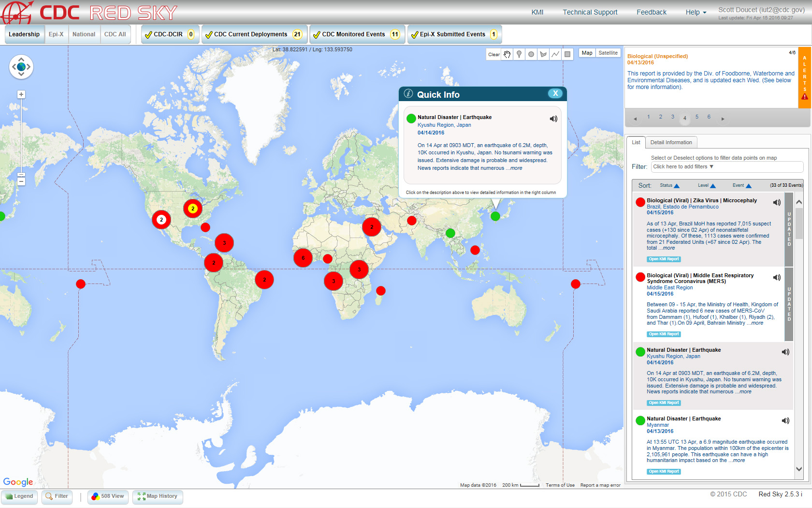This screenshot has height=508, width=812.
Task: Click the map pan compass control
Action: [x=21, y=67]
